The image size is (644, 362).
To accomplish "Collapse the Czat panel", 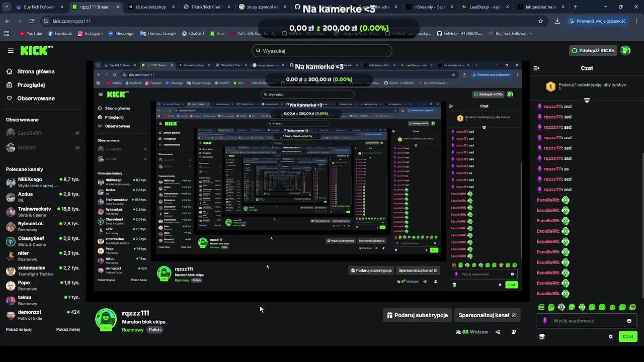I will pyautogui.click(x=536, y=68).
